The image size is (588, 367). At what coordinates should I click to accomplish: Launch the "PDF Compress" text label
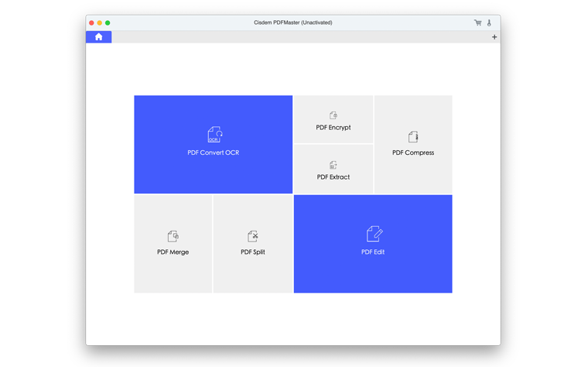click(413, 153)
